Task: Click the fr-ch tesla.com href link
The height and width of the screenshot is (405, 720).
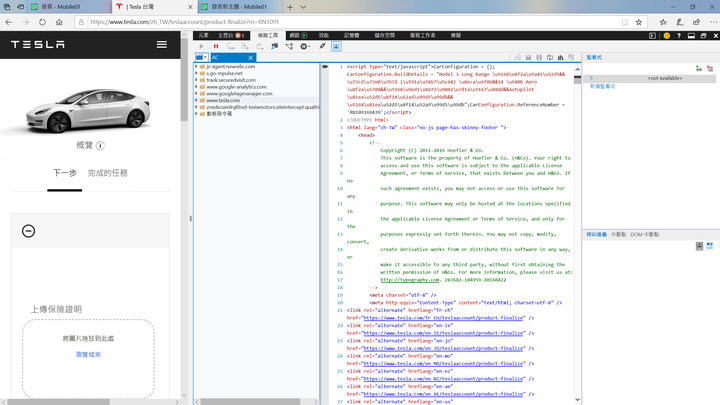Action: click(x=443, y=318)
